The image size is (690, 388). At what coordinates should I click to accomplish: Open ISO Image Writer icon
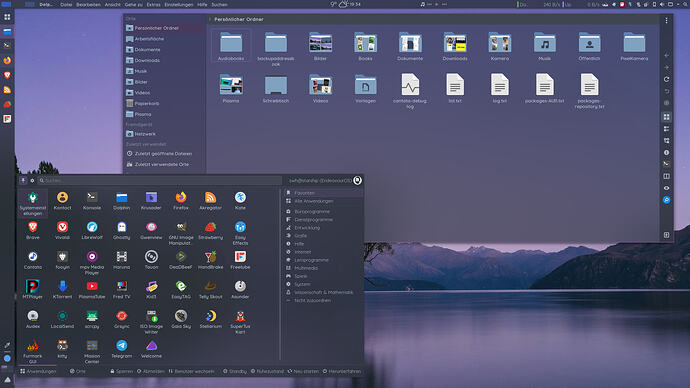pyautogui.click(x=151, y=322)
